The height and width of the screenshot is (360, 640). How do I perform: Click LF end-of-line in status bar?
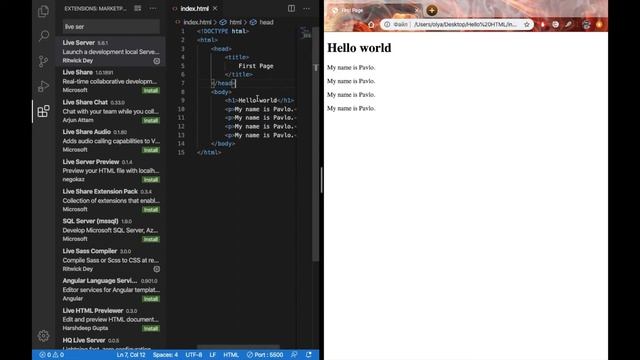coord(213,355)
